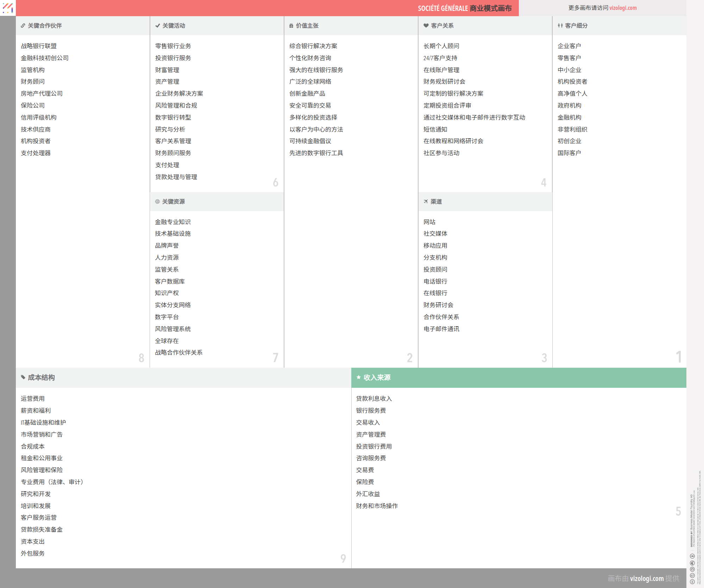Click the heart icon beside 客户关系
Viewport: 704px width, 588px height.
coord(426,26)
